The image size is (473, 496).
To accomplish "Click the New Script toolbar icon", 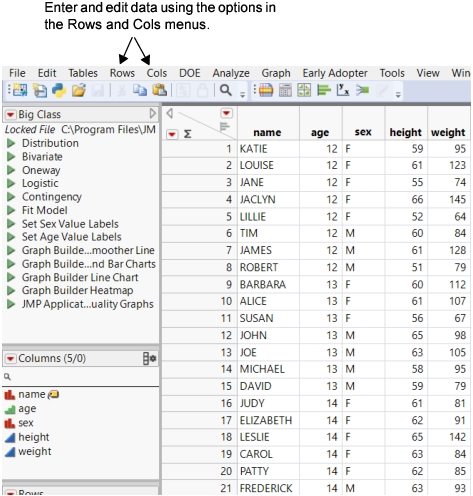I will (40, 90).
